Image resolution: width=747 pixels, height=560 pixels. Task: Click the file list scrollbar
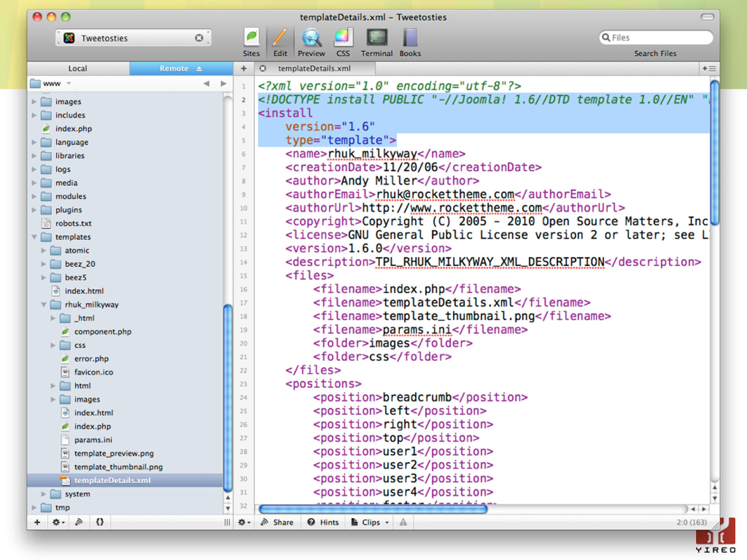pyautogui.click(x=228, y=398)
